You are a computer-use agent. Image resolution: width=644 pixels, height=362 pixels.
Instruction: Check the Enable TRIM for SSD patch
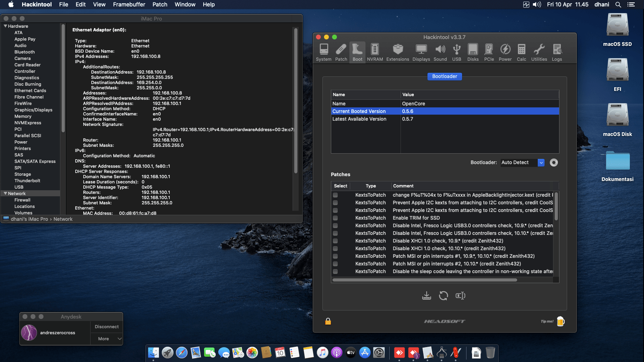tap(335, 218)
